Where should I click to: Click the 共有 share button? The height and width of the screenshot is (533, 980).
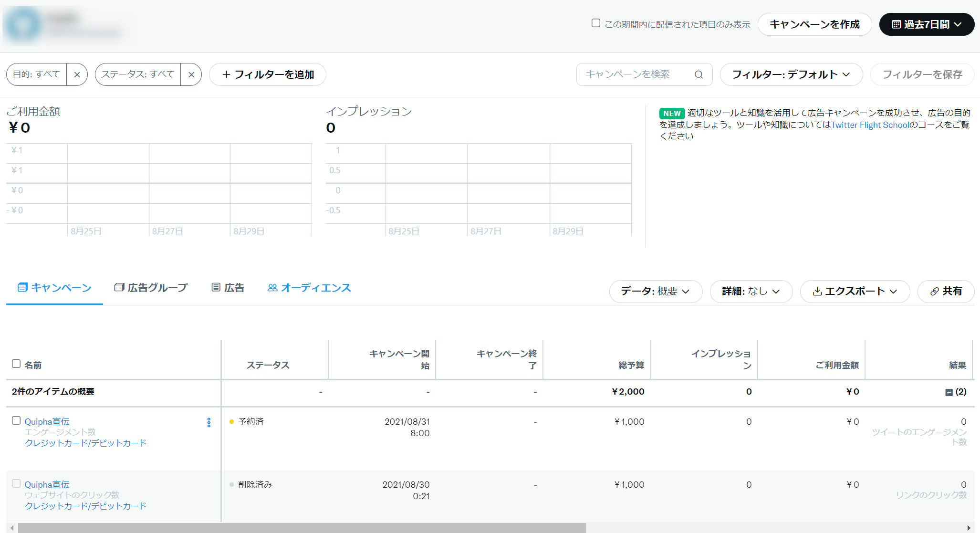tap(946, 291)
